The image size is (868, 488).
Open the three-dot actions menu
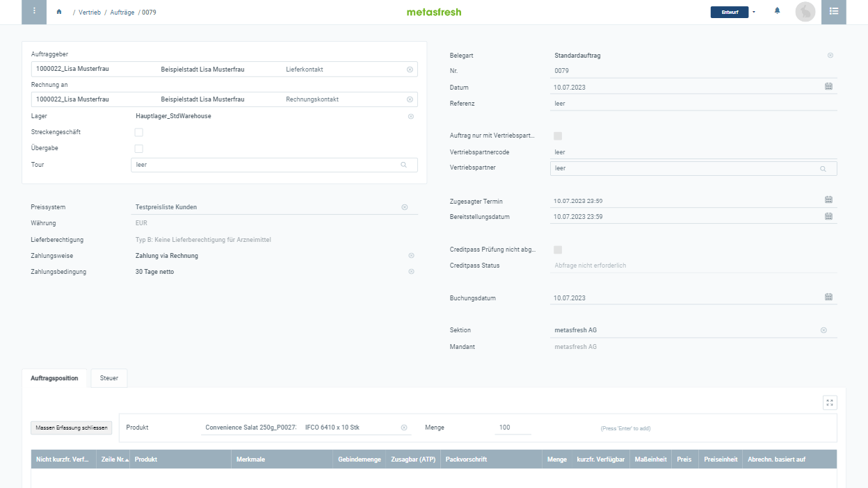click(x=34, y=12)
